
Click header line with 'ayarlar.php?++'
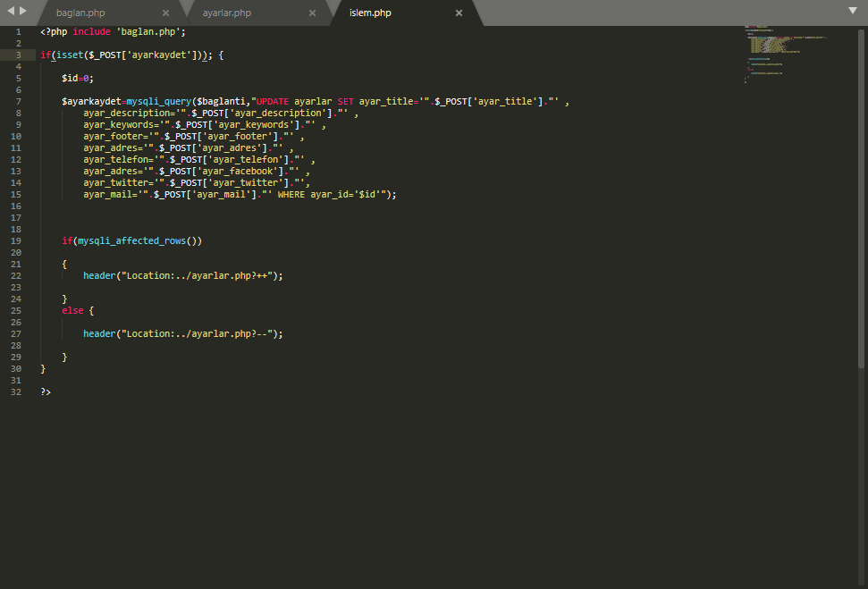pyautogui.click(x=182, y=275)
